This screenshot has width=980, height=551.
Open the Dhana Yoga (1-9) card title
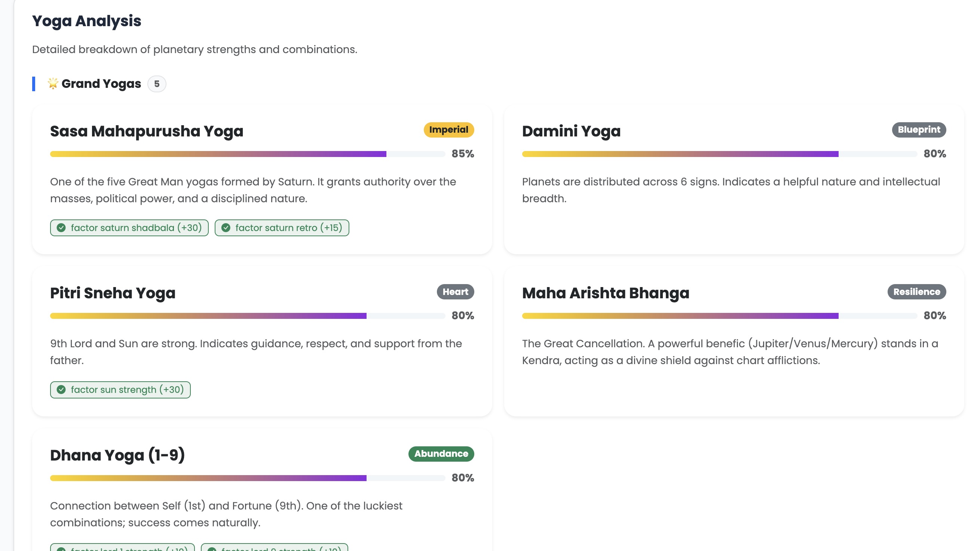click(x=117, y=455)
